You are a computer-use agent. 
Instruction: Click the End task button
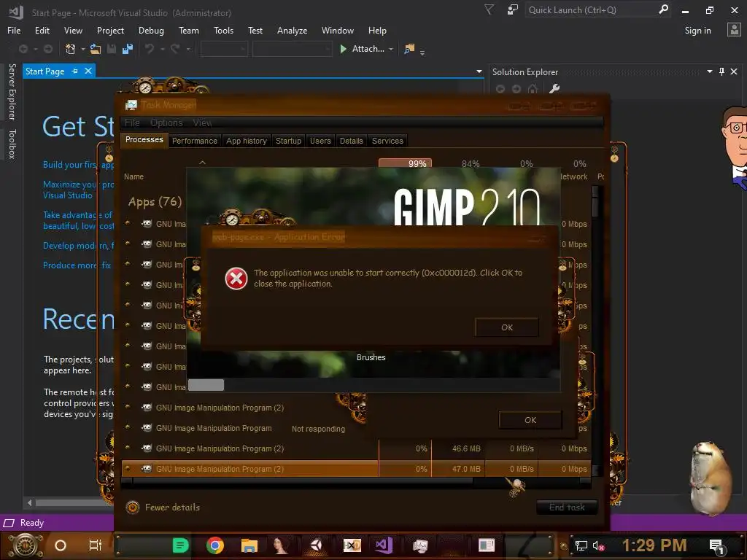567,507
